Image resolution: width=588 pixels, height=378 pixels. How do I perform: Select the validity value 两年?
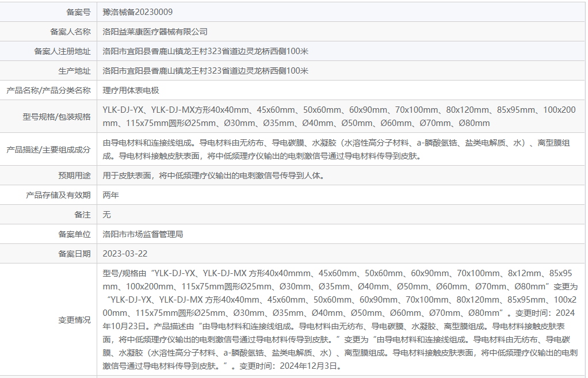[110, 195]
